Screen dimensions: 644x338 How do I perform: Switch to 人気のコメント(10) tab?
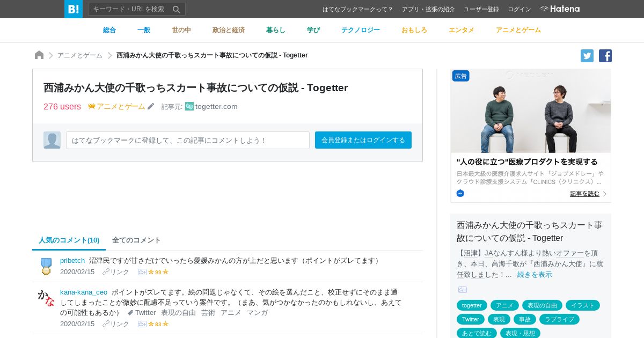(69, 240)
